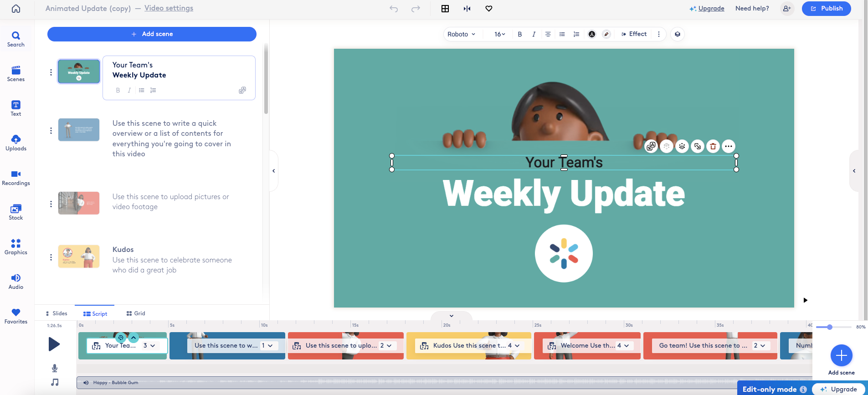Image resolution: width=868 pixels, height=395 pixels.
Task: Redo the last undone edit
Action: [x=416, y=9]
